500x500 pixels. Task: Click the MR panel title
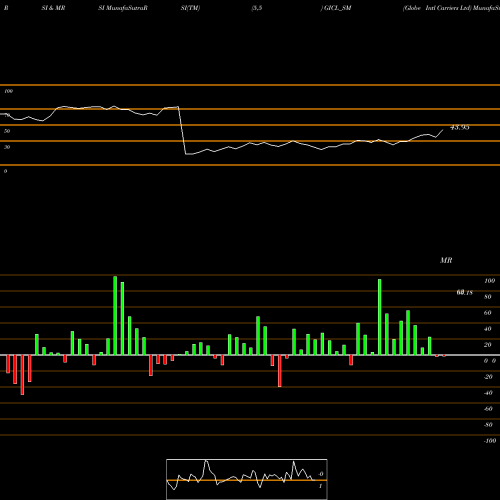(x=446, y=260)
